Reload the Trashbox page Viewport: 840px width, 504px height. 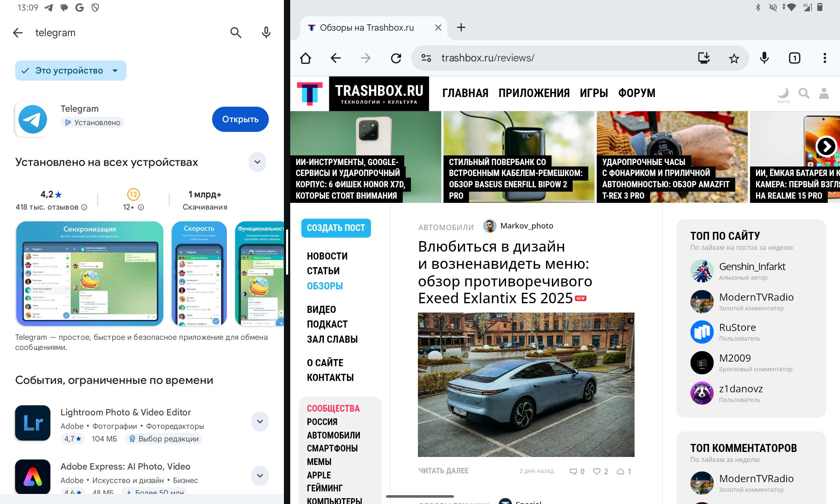396,58
